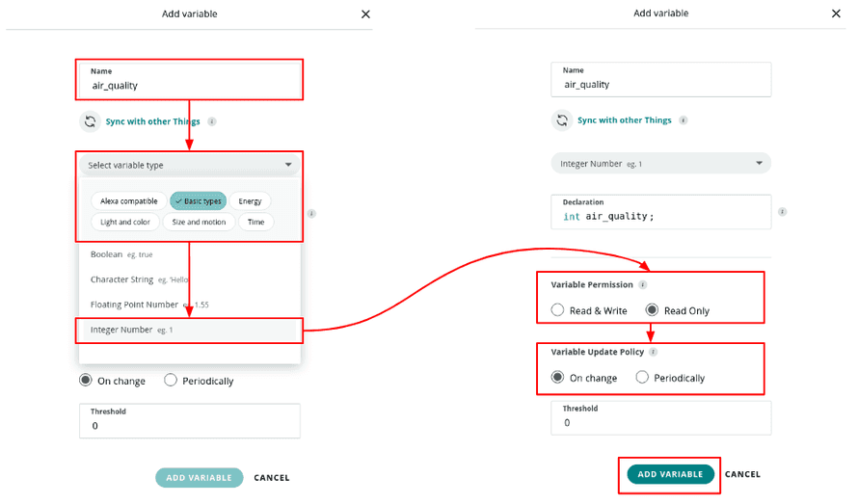Viewport: 858px width, 504px height.
Task: Click the sync icon in right dialog
Action: click(x=562, y=120)
